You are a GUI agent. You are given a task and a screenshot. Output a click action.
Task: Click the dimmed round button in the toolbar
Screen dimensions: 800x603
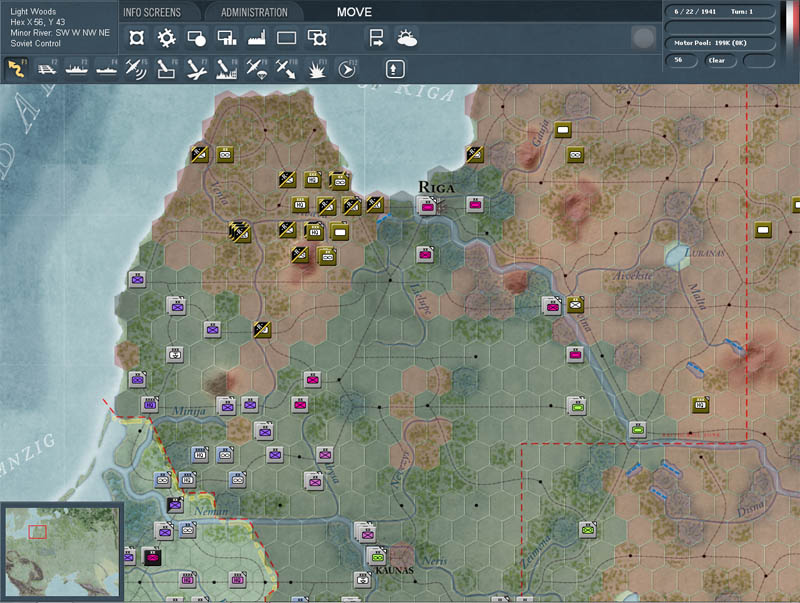(643, 37)
